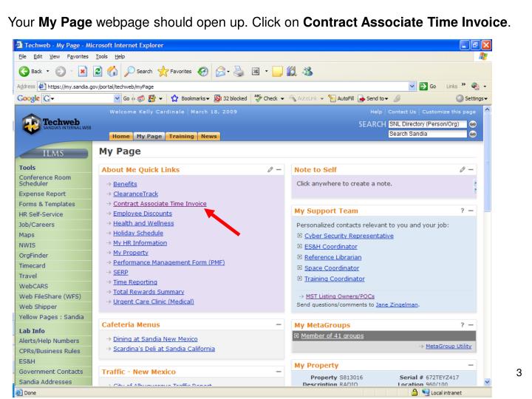This screenshot has height=399, width=532.
Task: Click the Google Bookmarks star icon
Action: [174, 98]
